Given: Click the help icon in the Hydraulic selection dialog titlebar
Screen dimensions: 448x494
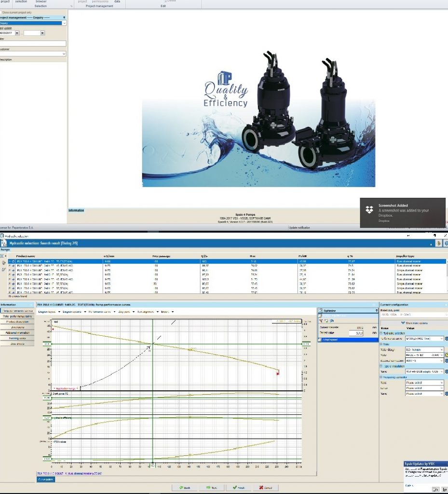Looking at the screenshot, I should 446,244.
